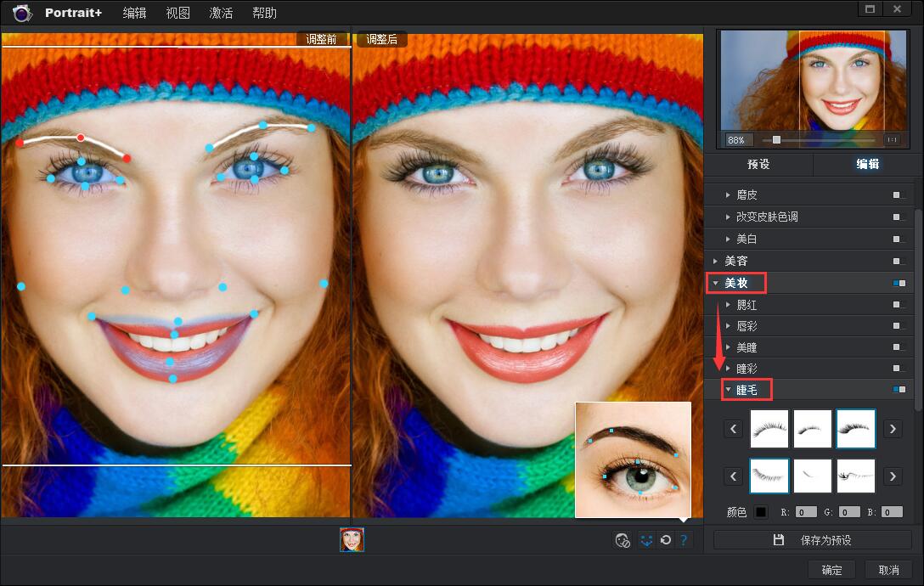Click the 取消 button

point(888,570)
